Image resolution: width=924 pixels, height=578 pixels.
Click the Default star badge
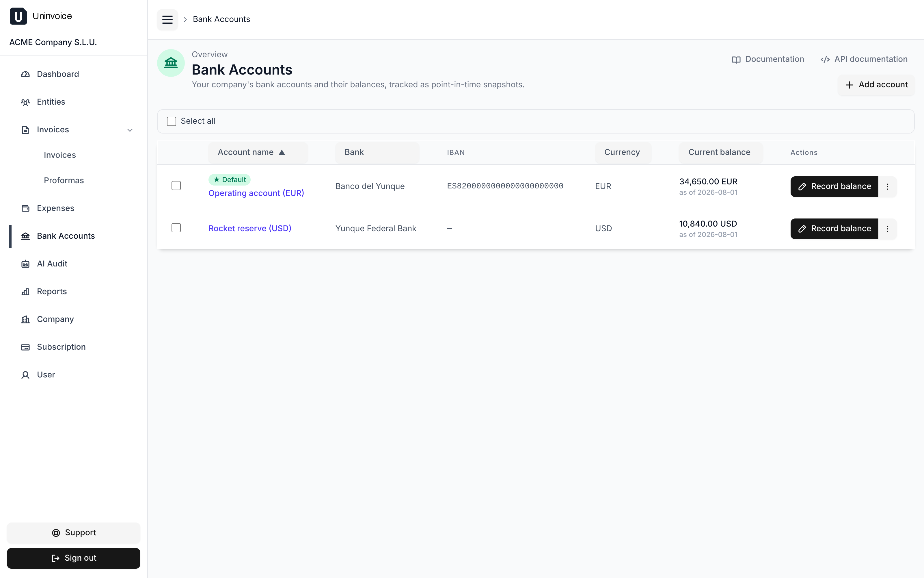[230, 180]
